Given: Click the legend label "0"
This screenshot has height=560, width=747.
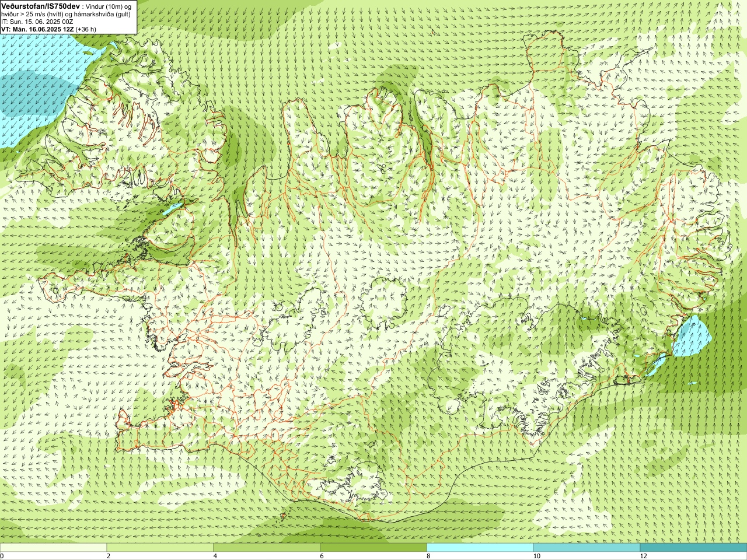Looking at the screenshot, I should tap(2, 556).
